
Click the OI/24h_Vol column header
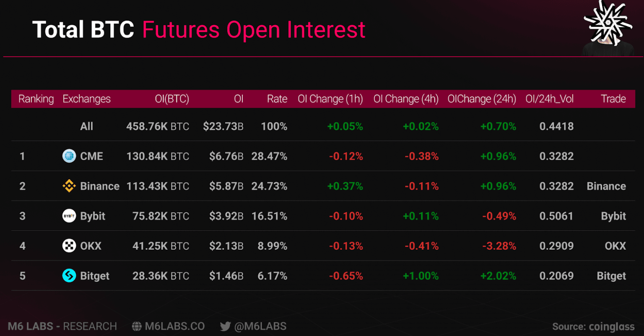coord(549,99)
